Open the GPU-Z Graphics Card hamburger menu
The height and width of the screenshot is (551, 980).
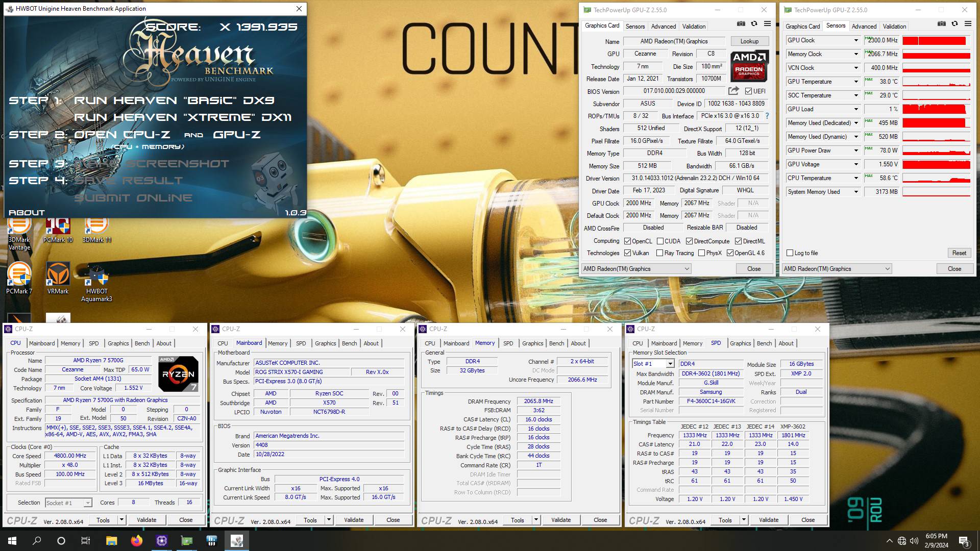pos(767,23)
